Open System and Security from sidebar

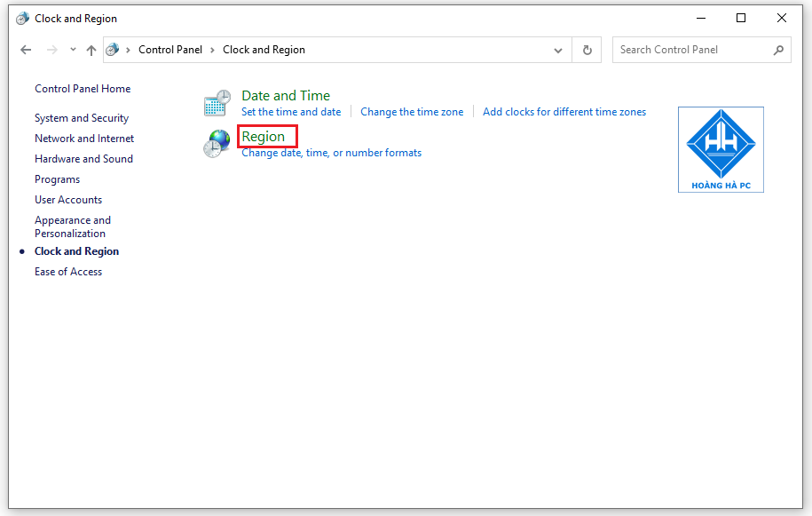coord(81,117)
